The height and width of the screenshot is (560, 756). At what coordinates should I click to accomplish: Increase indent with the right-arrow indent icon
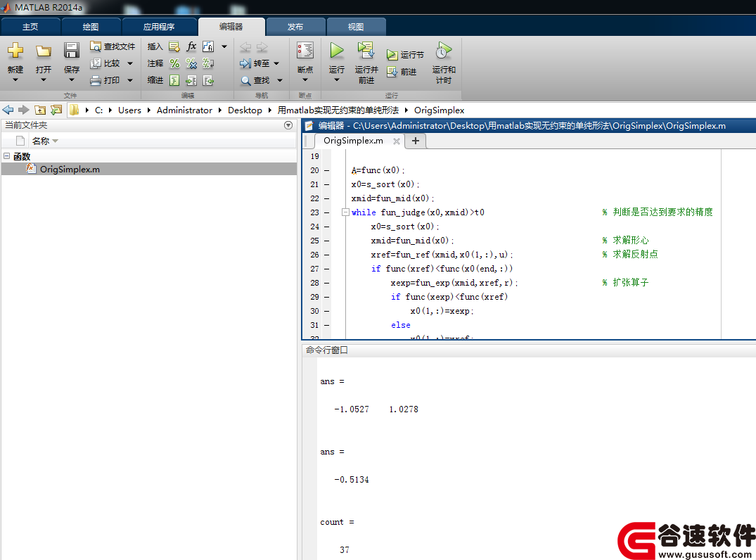(x=191, y=80)
